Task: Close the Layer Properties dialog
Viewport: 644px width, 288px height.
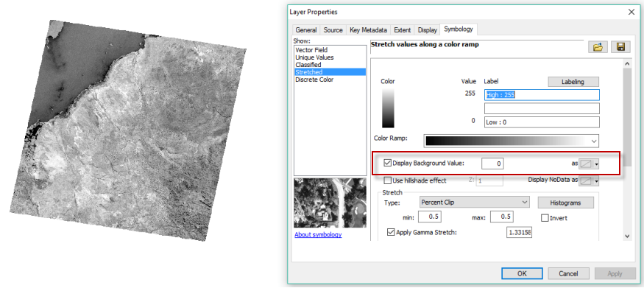Action: pyautogui.click(x=631, y=12)
